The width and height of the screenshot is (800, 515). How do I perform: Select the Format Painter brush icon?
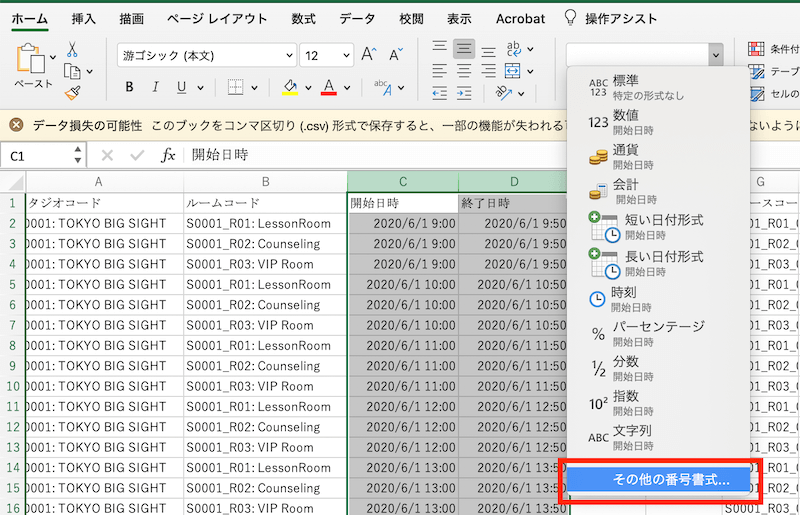[73, 92]
